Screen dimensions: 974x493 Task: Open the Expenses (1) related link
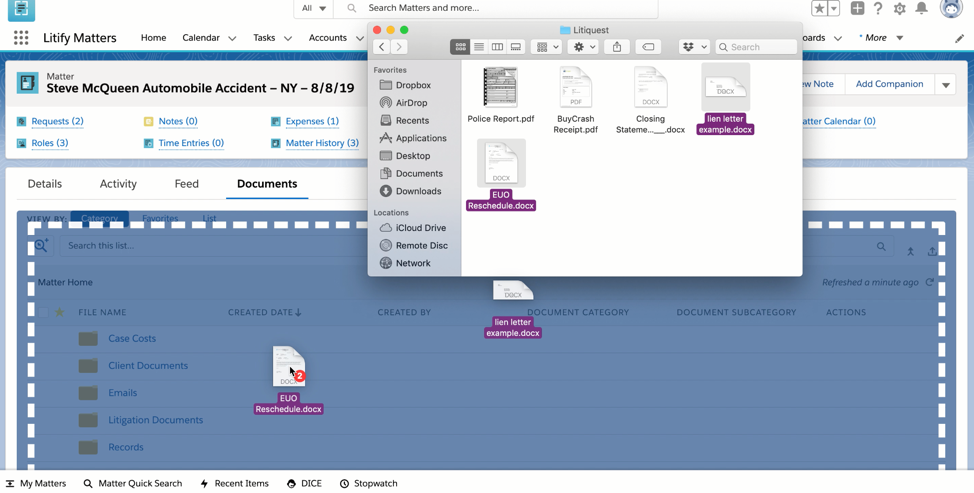tap(312, 121)
